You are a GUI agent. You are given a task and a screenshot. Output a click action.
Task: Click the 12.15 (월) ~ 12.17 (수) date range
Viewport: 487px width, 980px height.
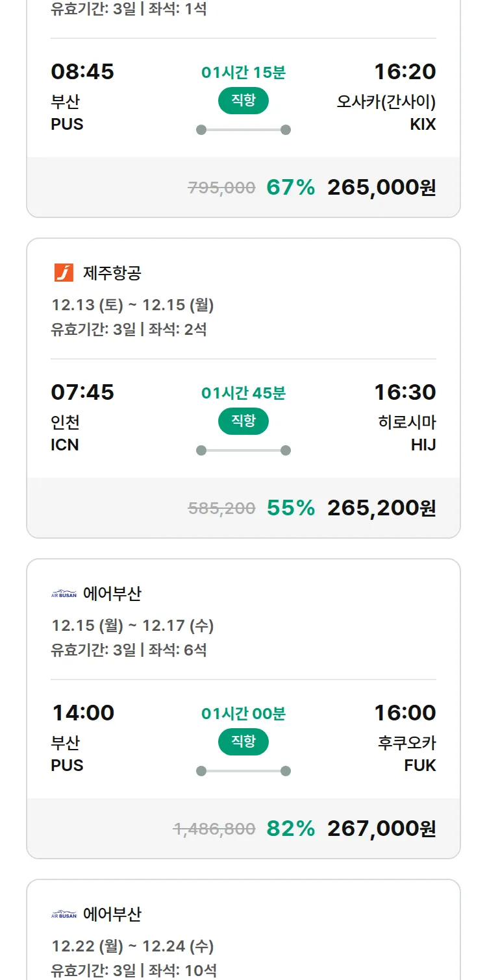click(x=132, y=625)
